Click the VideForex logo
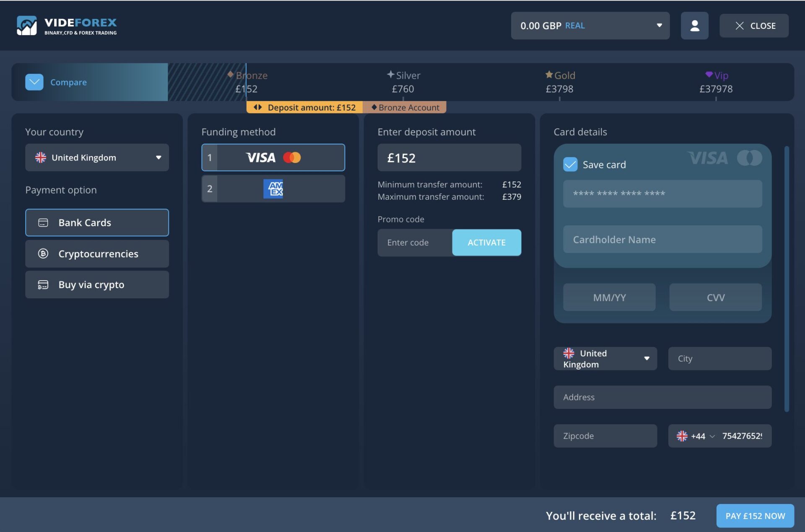 pyautogui.click(x=67, y=25)
